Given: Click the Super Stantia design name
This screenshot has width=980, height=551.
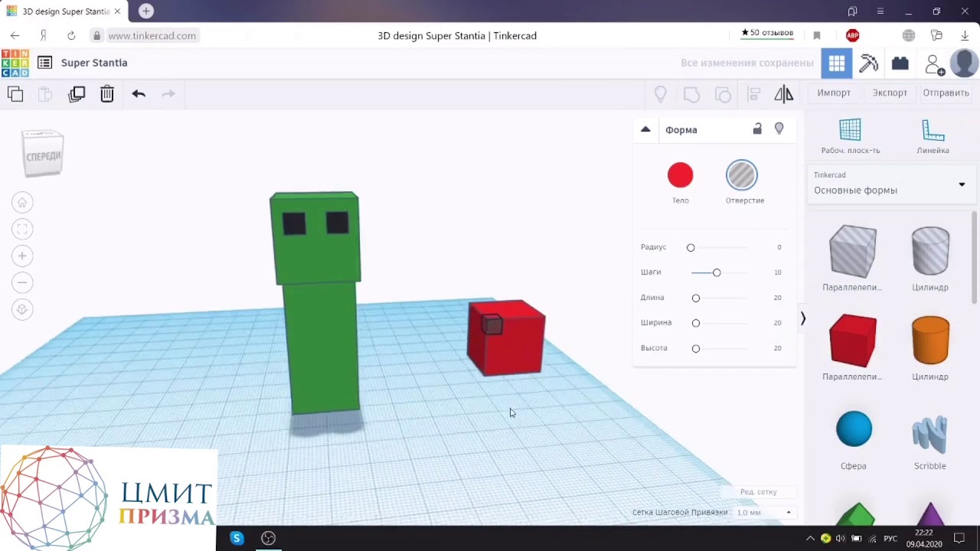Looking at the screenshot, I should coord(94,63).
